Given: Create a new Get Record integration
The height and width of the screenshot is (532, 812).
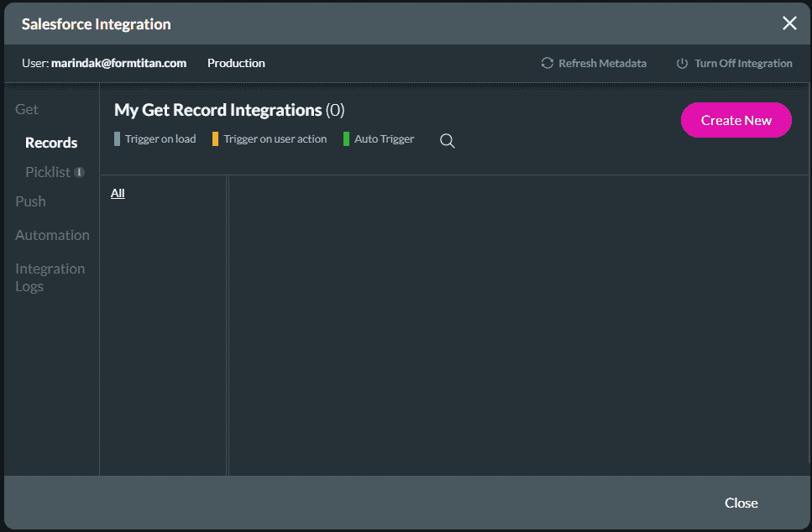Looking at the screenshot, I should click(x=736, y=120).
